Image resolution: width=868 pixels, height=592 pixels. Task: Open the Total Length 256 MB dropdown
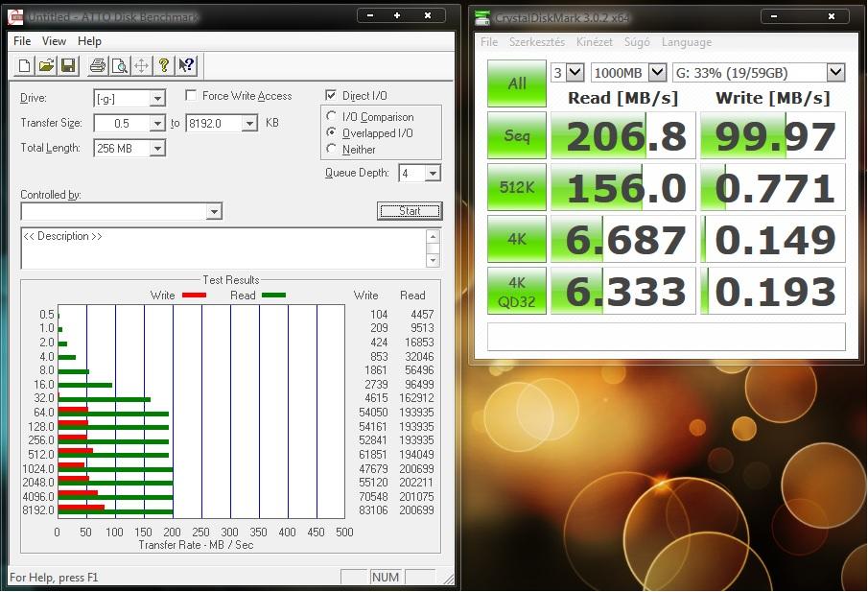pyautogui.click(x=157, y=149)
